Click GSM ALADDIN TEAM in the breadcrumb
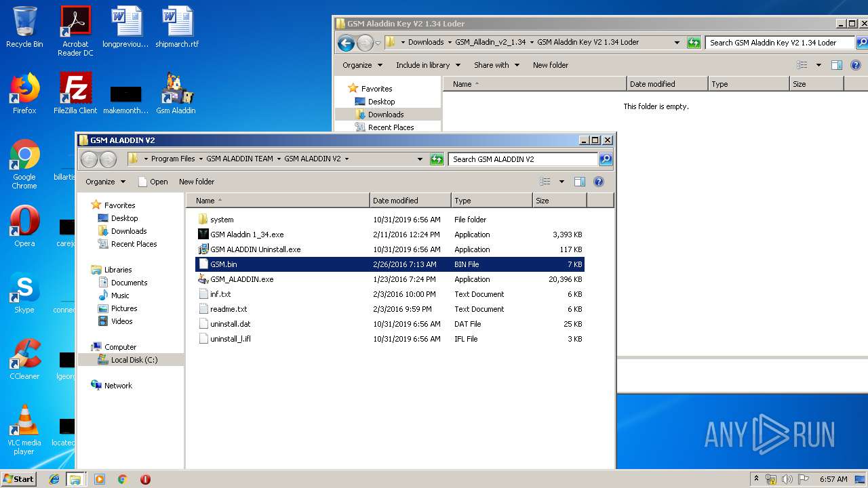This screenshot has width=868, height=488. click(239, 159)
